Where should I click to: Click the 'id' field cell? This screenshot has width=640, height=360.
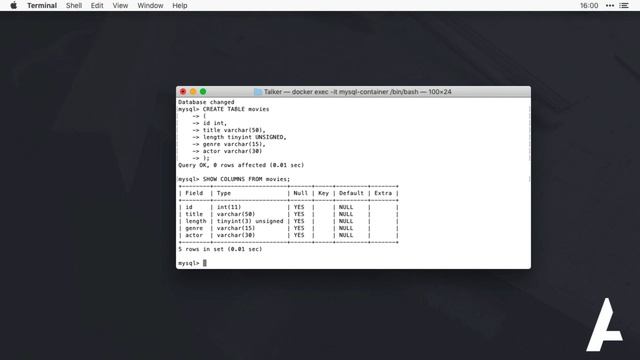[x=189, y=207]
